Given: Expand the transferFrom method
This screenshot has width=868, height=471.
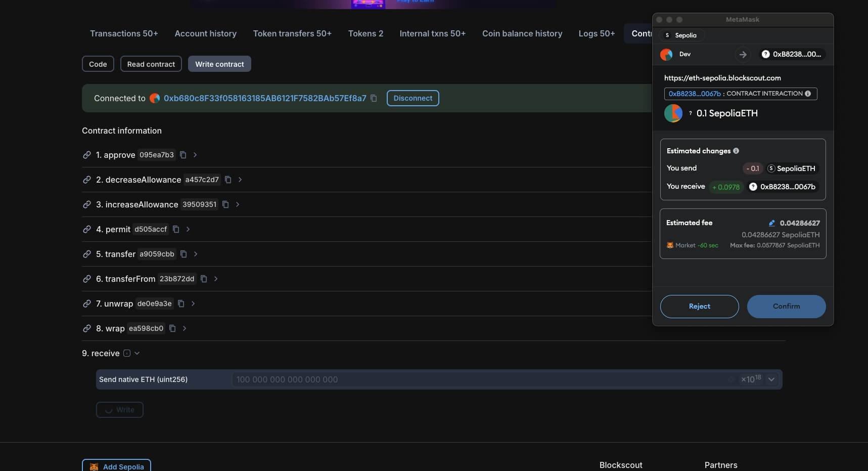Looking at the screenshot, I should point(216,279).
